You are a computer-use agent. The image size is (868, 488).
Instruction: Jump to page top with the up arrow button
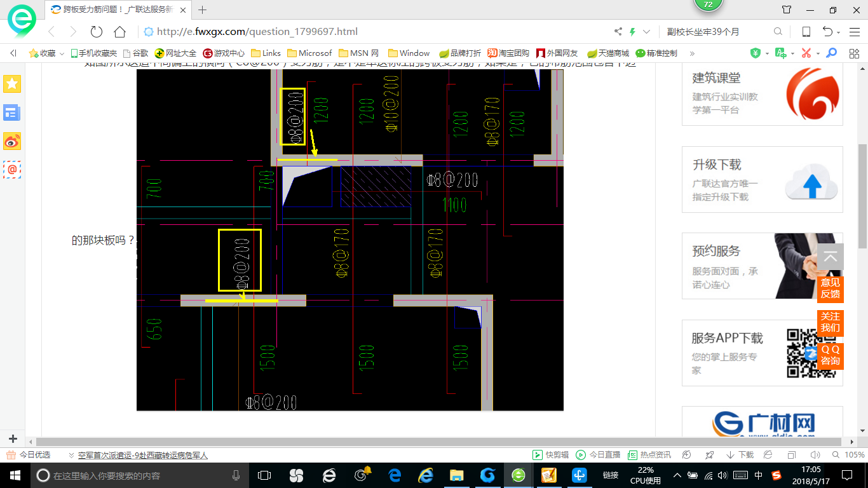coord(831,257)
